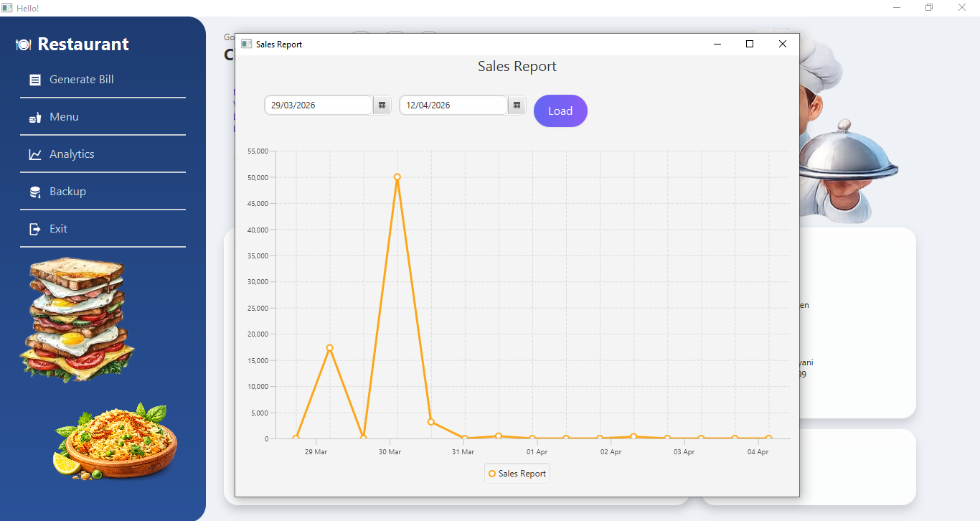Restore down the main Hello! window
The height and width of the screenshot is (521, 980).
pyautogui.click(x=929, y=7)
